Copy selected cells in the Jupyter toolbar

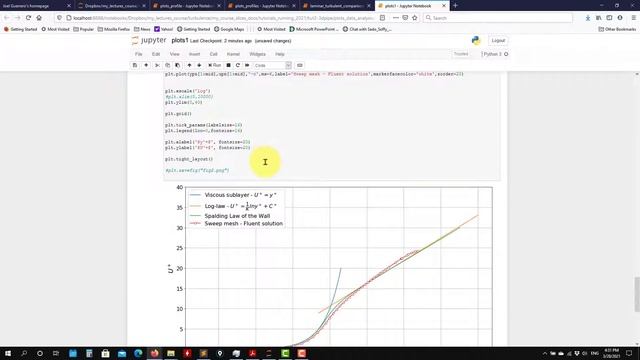point(167,65)
